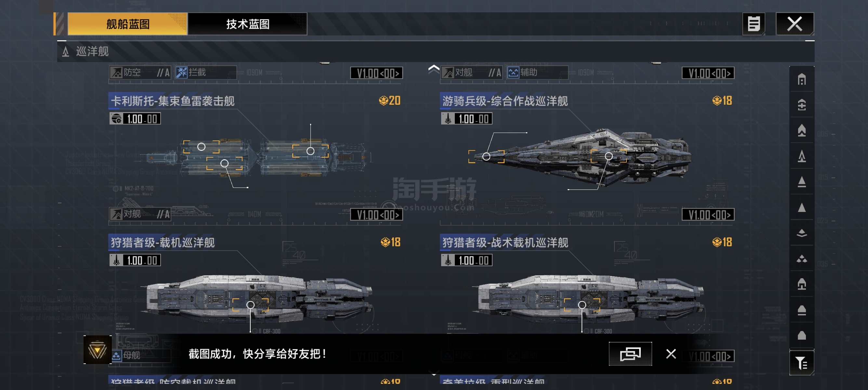Image resolution: width=868 pixels, height=390 pixels.
Task: Switch to the 舰船蓝图 tab
Action: (128, 24)
